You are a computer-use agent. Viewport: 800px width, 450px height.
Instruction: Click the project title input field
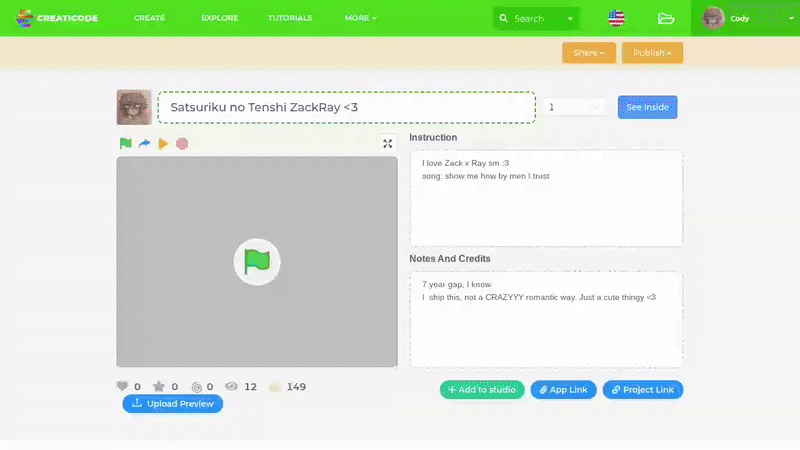(x=346, y=107)
